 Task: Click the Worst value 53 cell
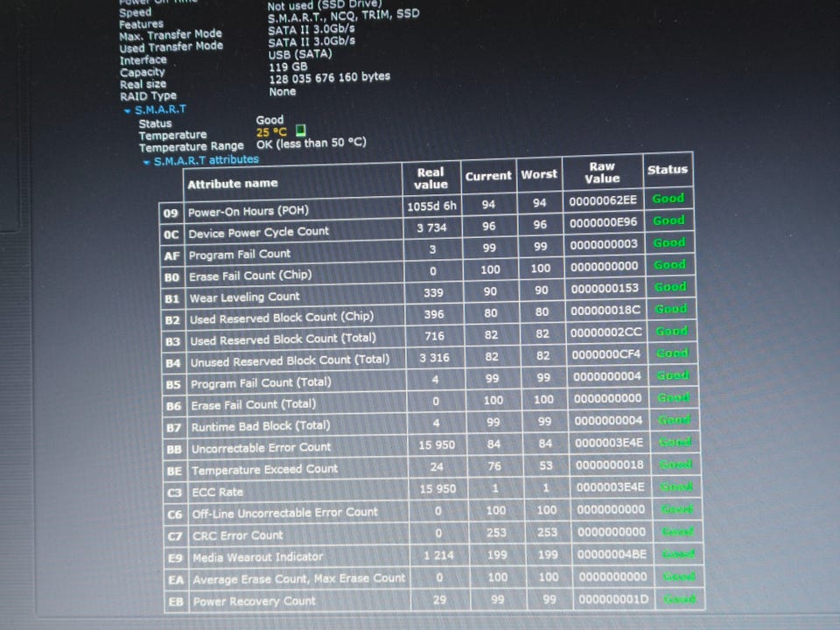coord(545,465)
